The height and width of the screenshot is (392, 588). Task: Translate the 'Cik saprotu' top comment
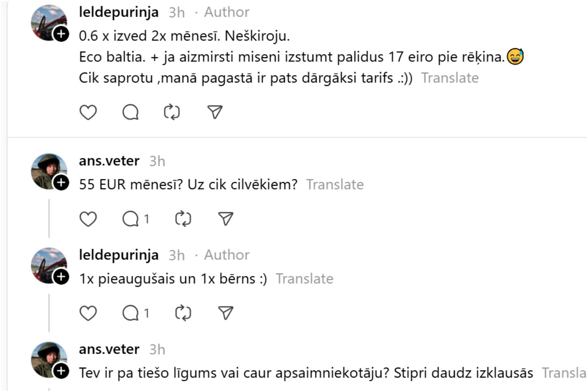pos(450,78)
